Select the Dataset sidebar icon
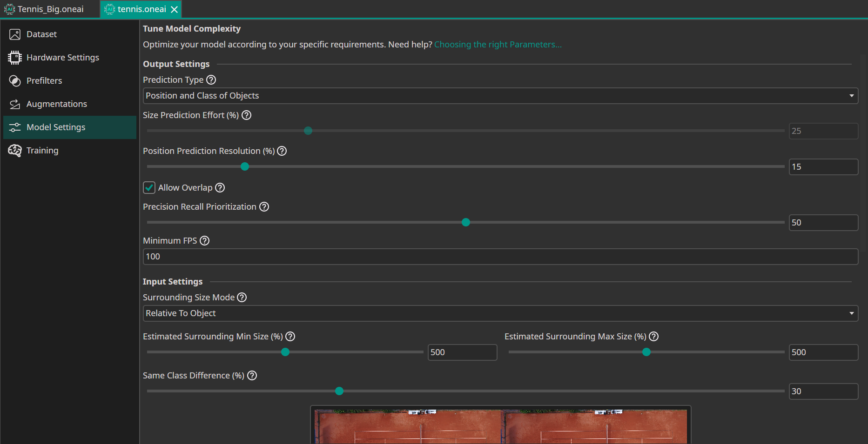This screenshot has width=868, height=444. click(14, 34)
